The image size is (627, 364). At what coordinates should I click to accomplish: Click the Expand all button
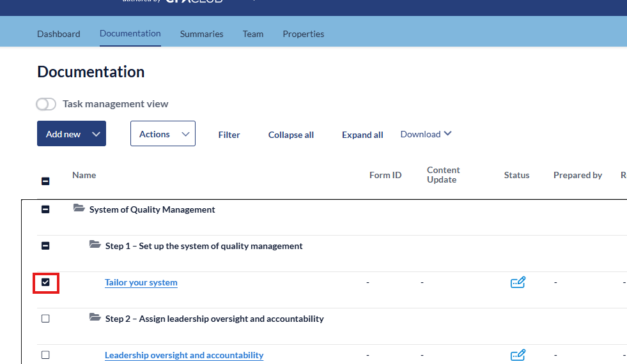pos(362,135)
